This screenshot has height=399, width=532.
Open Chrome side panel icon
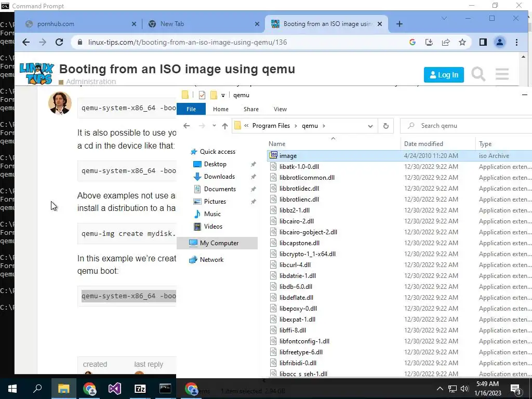[x=483, y=42]
